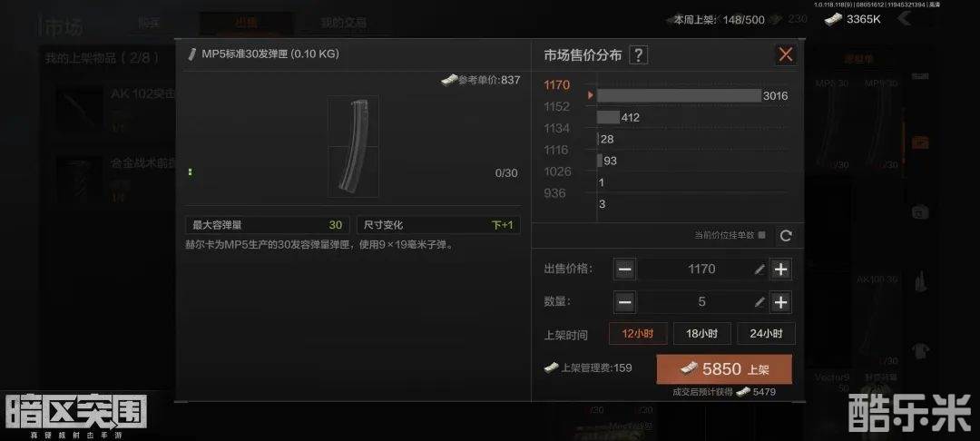The height and width of the screenshot is (441, 980).
Task: Click the 5850 上架 list button
Action: 724,369
